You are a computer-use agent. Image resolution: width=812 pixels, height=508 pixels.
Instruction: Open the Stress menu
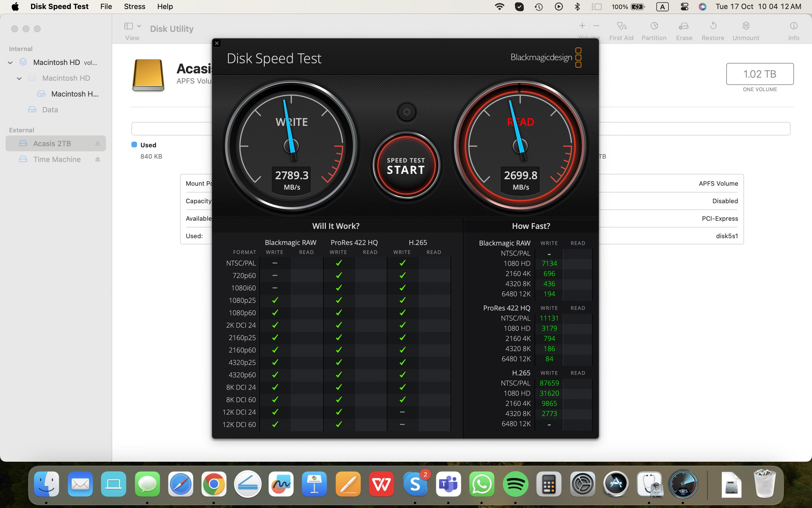pyautogui.click(x=134, y=6)
